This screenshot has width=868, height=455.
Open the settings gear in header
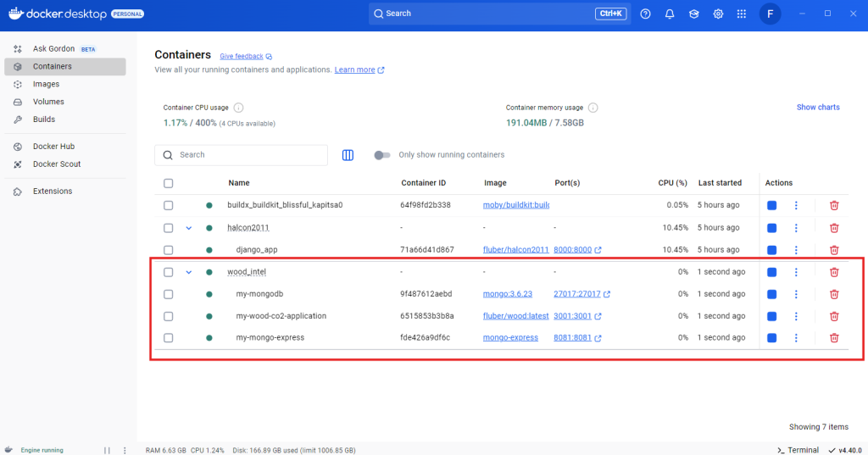click(718, 14)
